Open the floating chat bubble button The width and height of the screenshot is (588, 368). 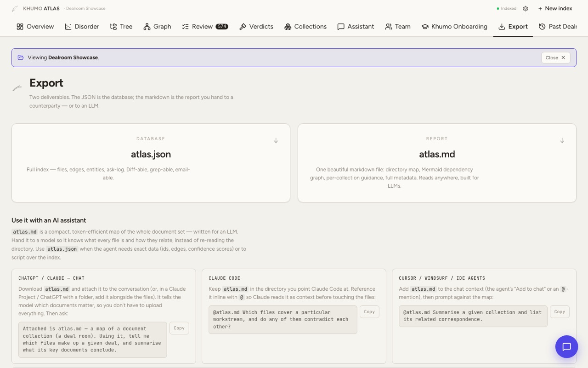566,346
